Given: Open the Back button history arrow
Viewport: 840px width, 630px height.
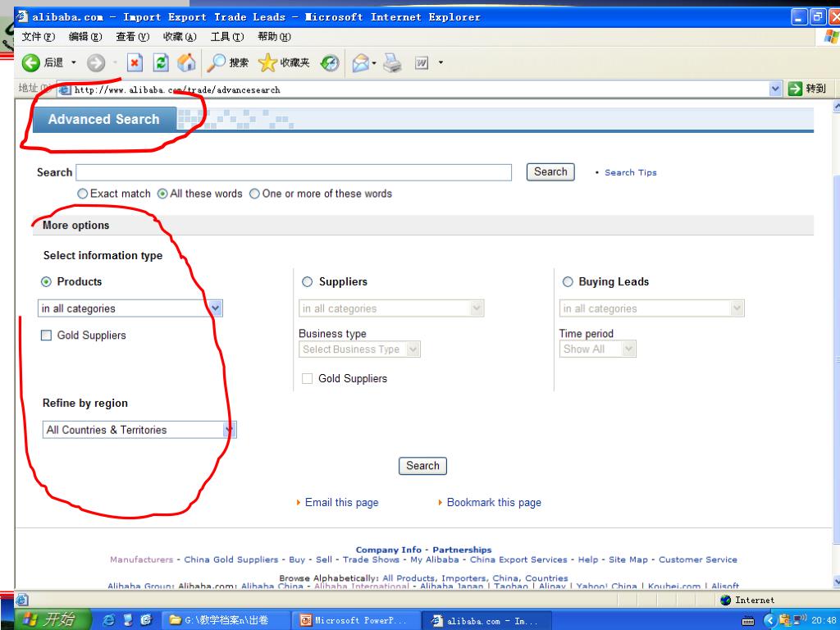Looking at the screenshot, I should pos(73,62).
